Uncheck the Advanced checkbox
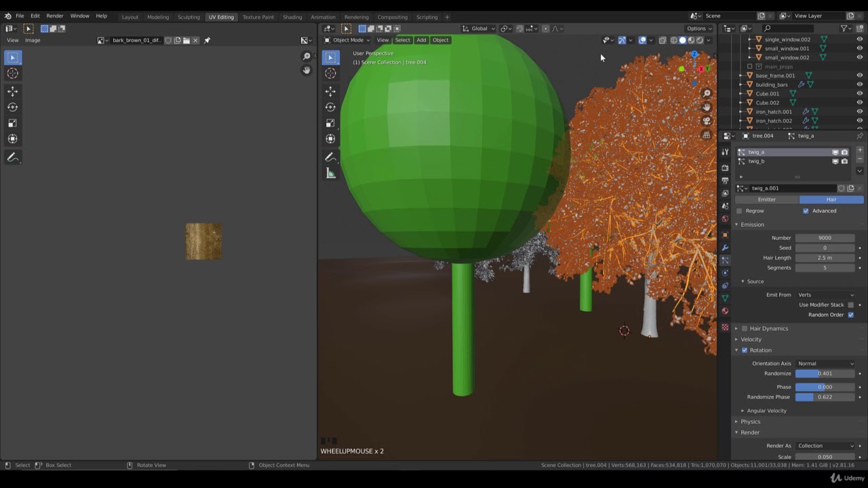 806,211
